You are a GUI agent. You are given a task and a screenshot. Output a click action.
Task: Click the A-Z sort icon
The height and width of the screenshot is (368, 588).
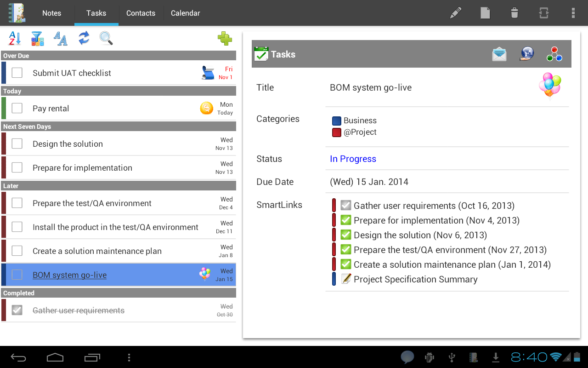click(x=15, y=39)
